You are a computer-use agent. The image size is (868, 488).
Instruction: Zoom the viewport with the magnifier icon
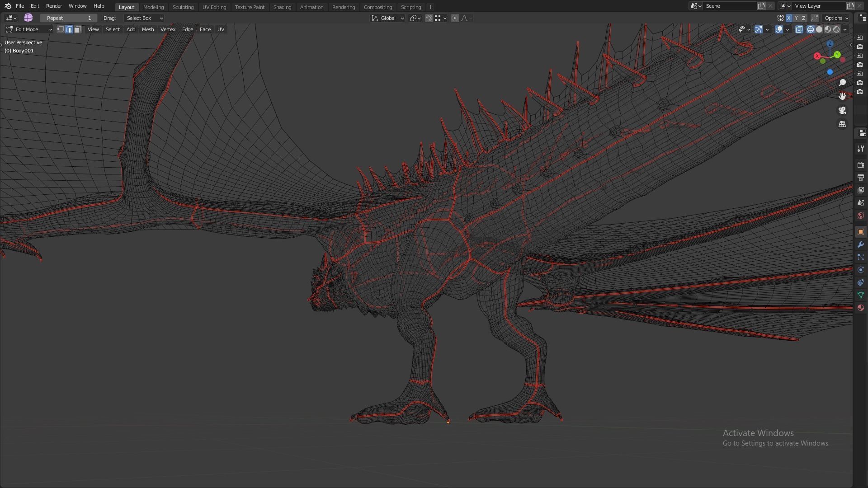click(842, 83)
